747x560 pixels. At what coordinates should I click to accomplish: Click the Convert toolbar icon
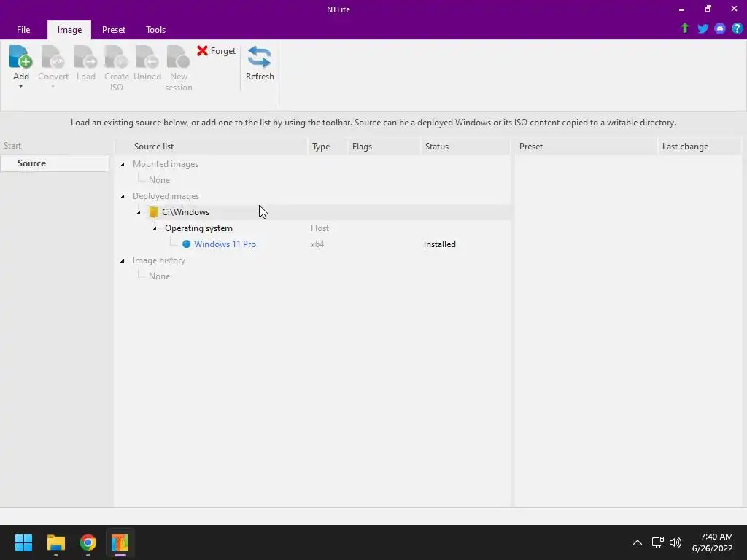(53, 57)
